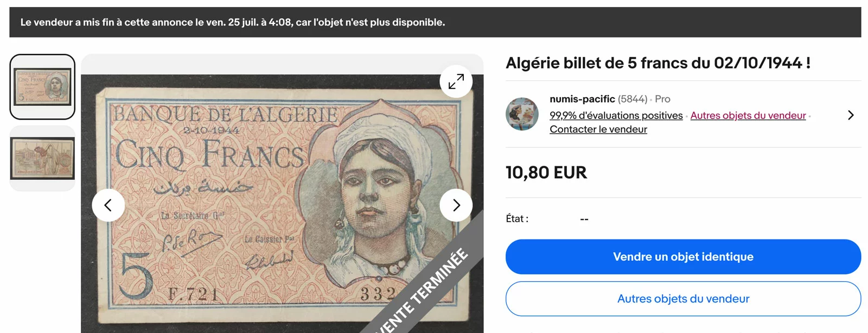Click Autres objets du vendeur outlined button

tap(683, 299)
